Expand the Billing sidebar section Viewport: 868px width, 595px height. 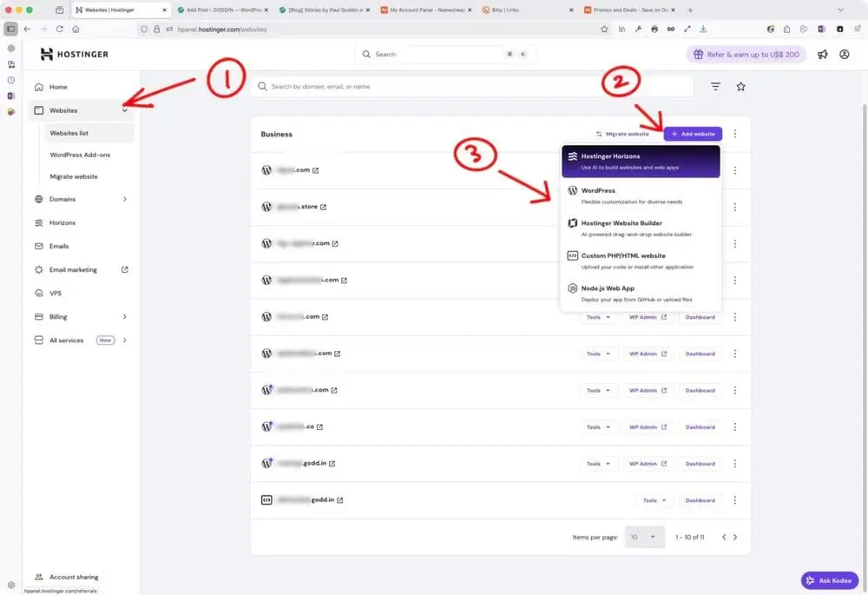pos(124,317)
